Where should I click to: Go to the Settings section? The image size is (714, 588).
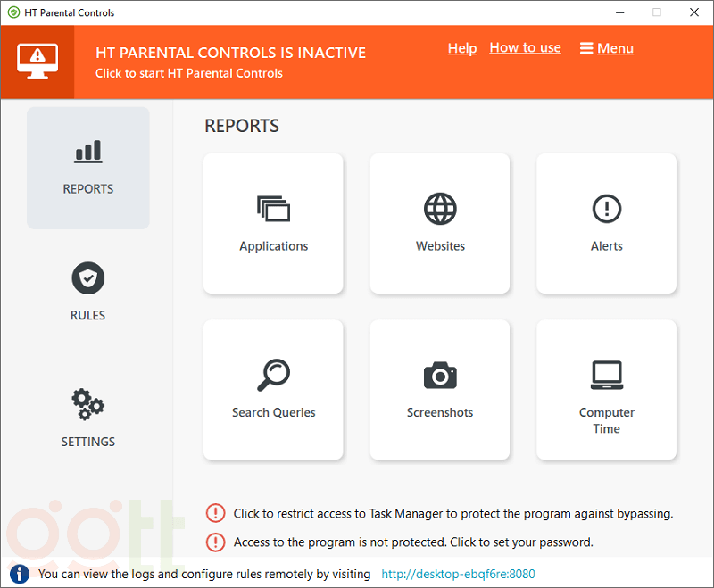tap(88, 418)
